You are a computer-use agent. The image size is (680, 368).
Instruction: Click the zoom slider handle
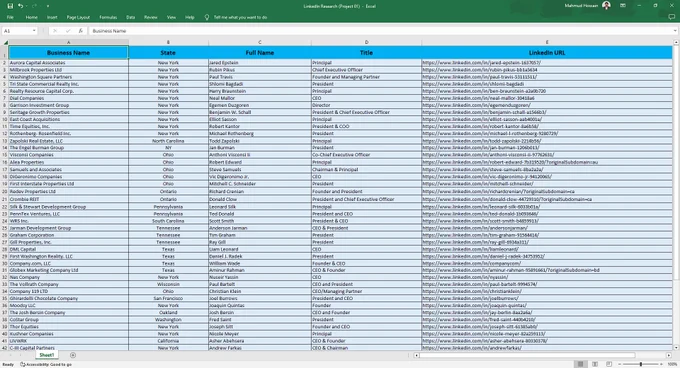[x=641, y=364]
